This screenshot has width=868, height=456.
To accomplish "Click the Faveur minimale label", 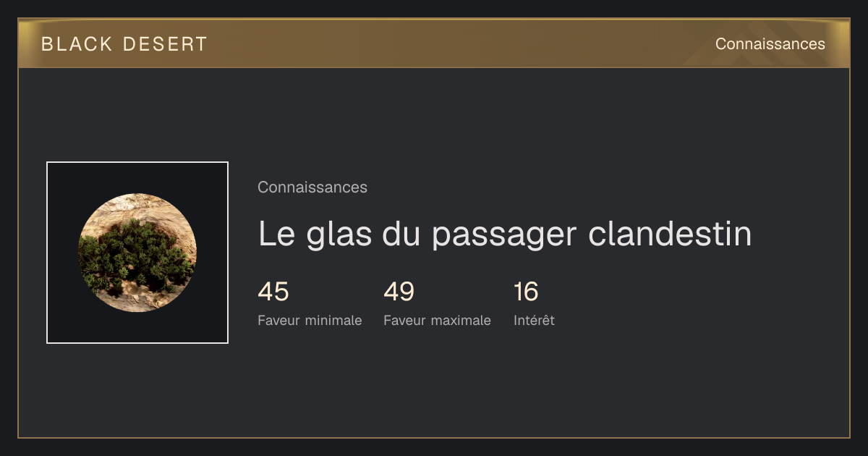I will 310,320.
